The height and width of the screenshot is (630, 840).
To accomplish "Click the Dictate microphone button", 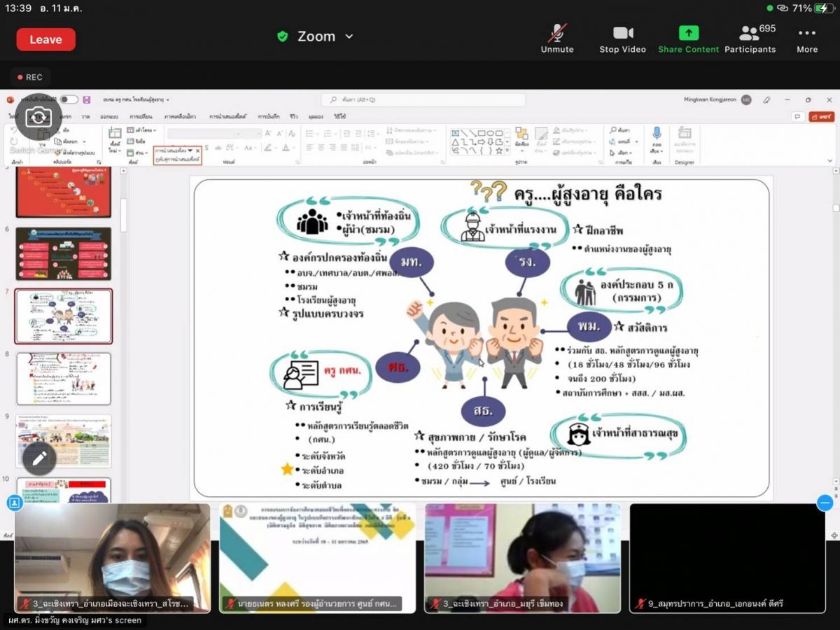I will (657, 140).
